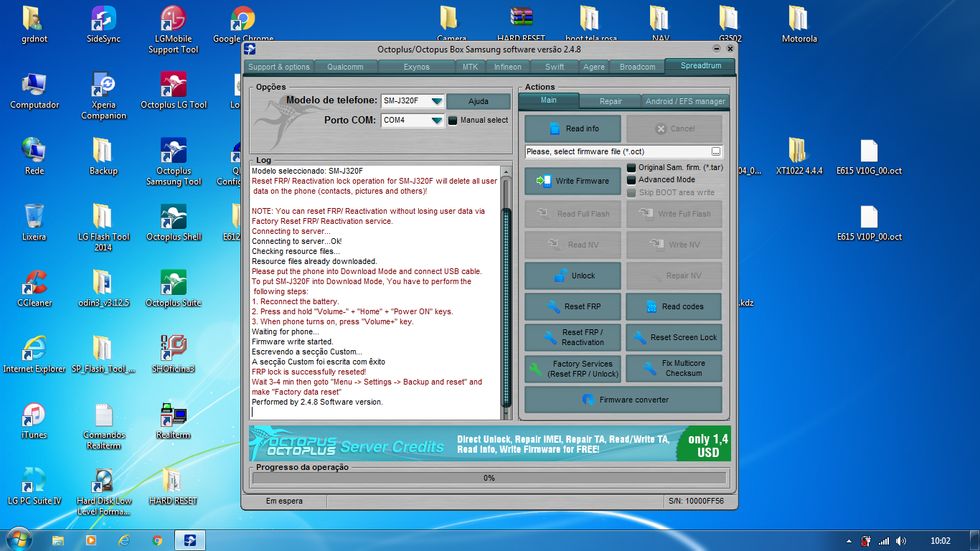Image resolution: width=980 pixels, height=551 pixels.
Task: Launch Google Chrome from desktop
Action: point(243,25)
